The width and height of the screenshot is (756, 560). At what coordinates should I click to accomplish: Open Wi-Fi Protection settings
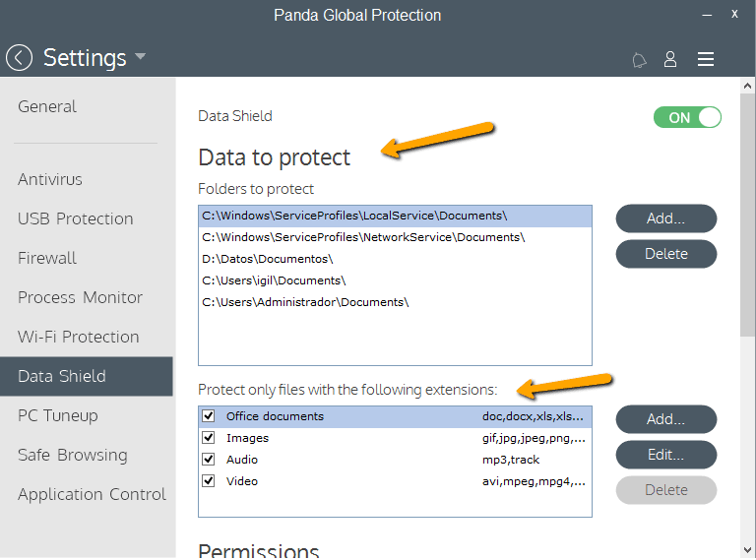coord(78,337)
